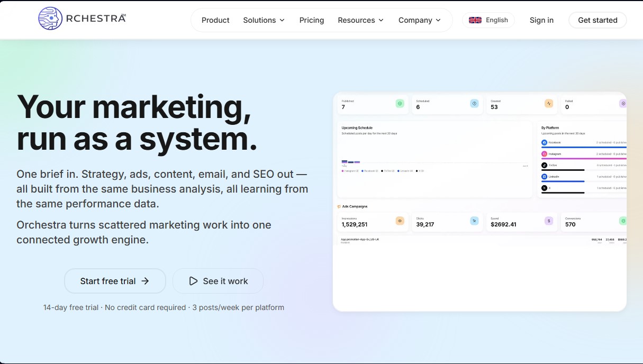Click the orange Created activity icon
Viewport: 643px width, 364px height.
click(x=549, y=104)
